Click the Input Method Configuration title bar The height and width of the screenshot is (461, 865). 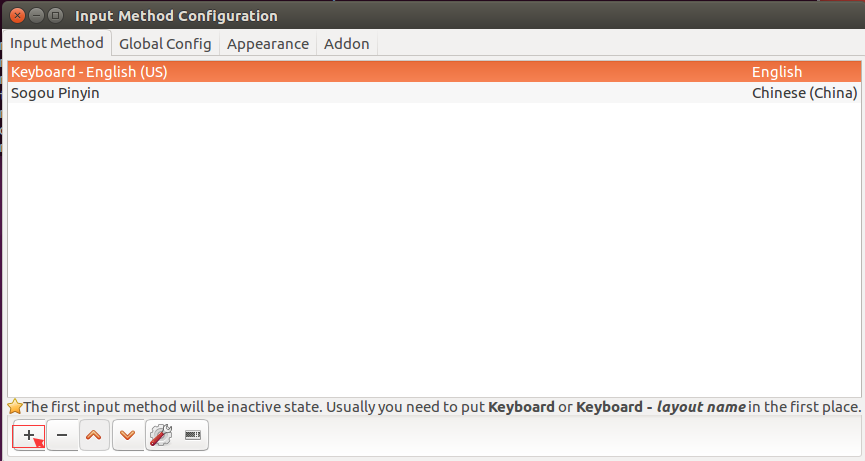pos(441,15)
